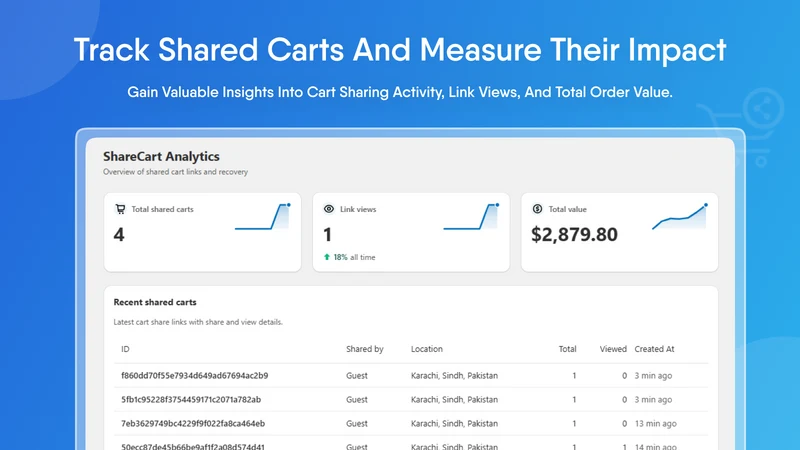Click the dollar icon beside Total value

pos(537,209)
